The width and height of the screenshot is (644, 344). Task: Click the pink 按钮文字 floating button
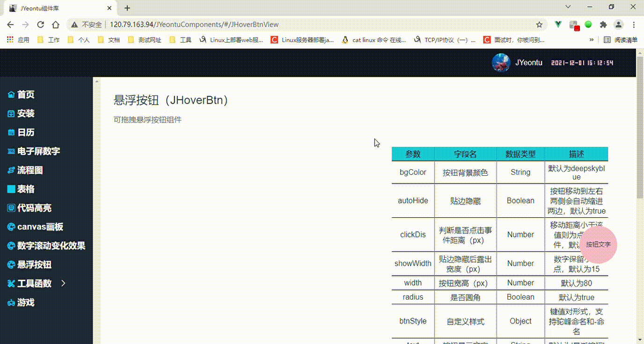(598, 244)
